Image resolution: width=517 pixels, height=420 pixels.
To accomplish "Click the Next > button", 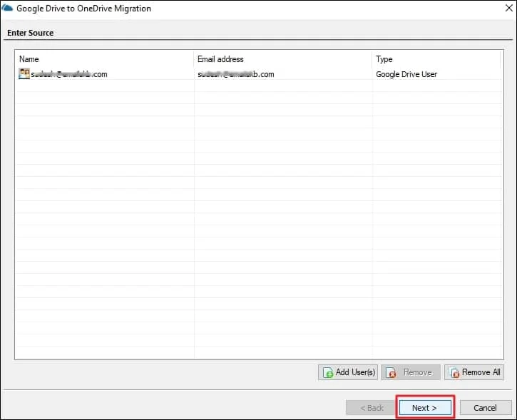I will [x=425, y=408].
